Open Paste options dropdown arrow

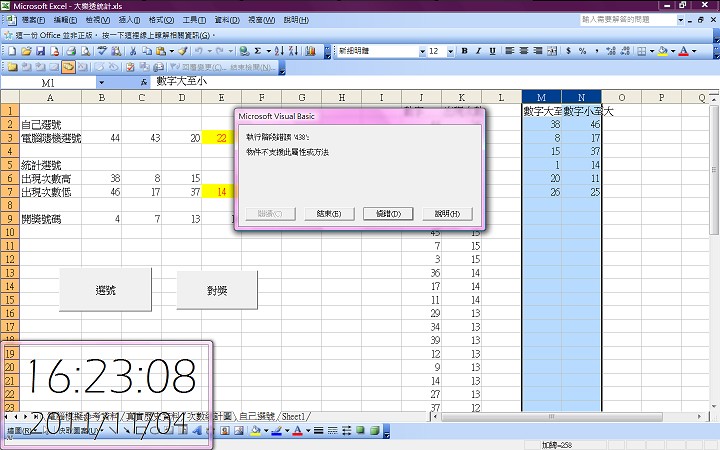(171, 51)
